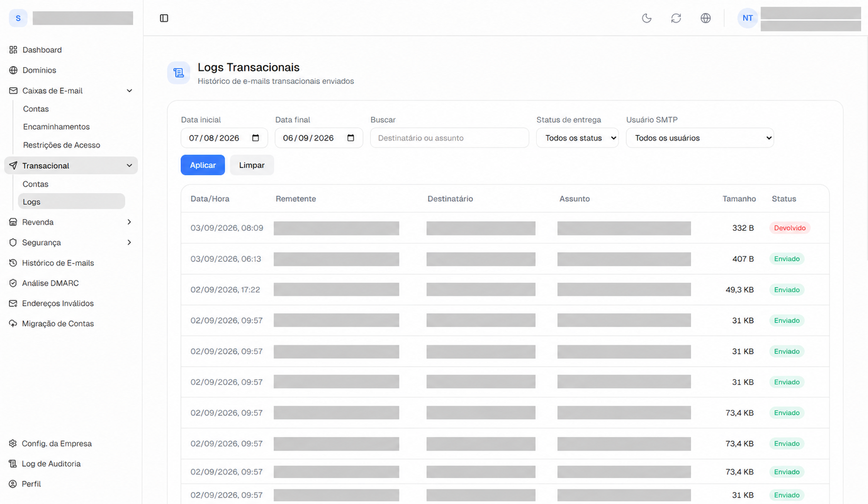Focus the Buscar destinatário ou assunto field
The image size is (868, 504).
point(450,138)
